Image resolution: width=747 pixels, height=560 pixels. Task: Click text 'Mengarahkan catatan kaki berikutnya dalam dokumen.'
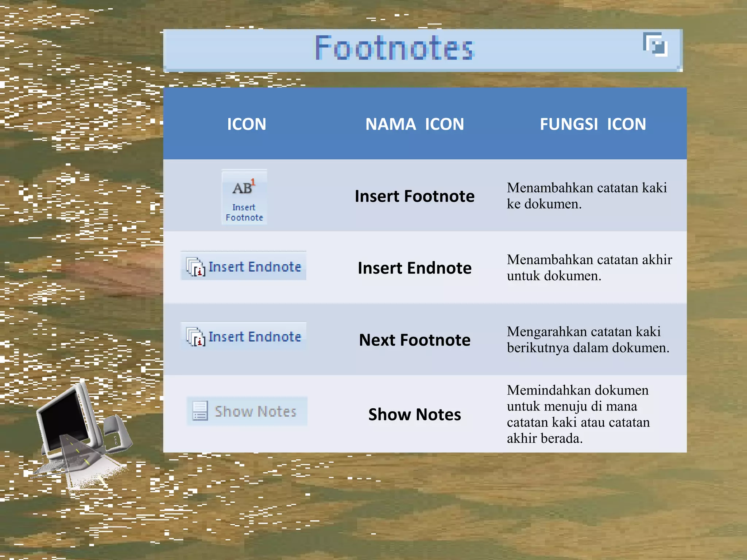click(x=588, y=339)
